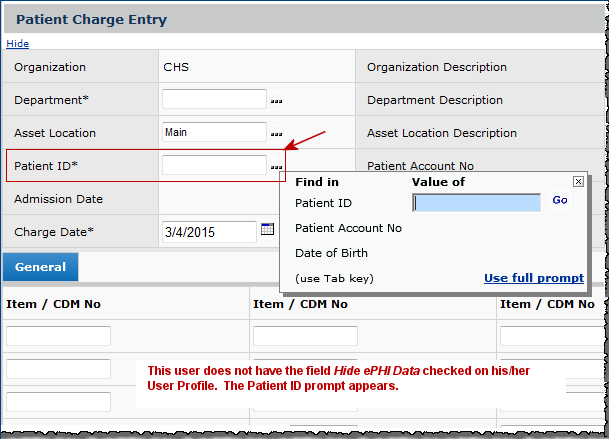Open the Asset Location lookup ellipsis button
609x439 pixels.
pyautogui.click(x=277, y=134)
